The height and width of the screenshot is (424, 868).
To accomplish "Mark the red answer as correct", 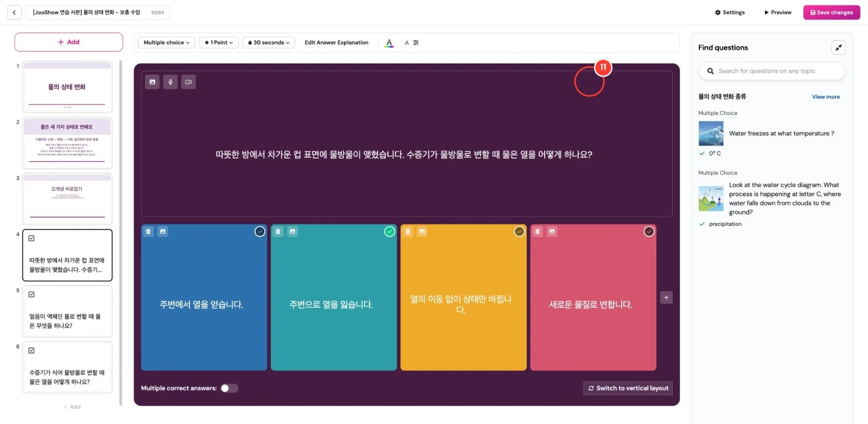I will (x=649, y=232).
